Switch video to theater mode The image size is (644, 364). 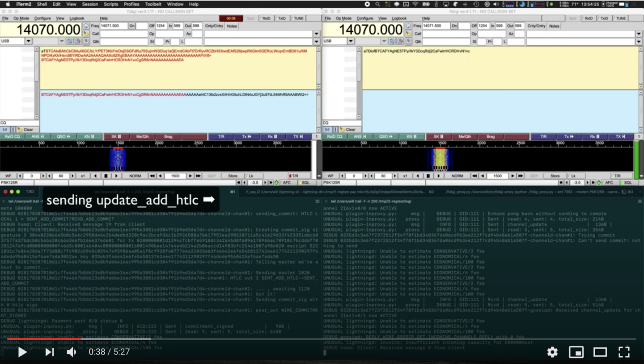600,352
